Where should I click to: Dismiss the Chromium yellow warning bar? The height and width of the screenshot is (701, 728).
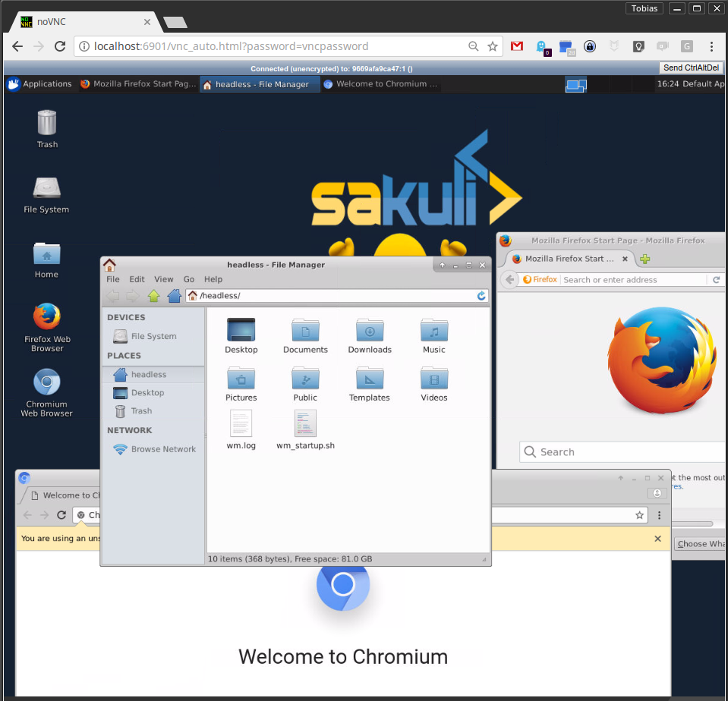(x=657, y=539)
